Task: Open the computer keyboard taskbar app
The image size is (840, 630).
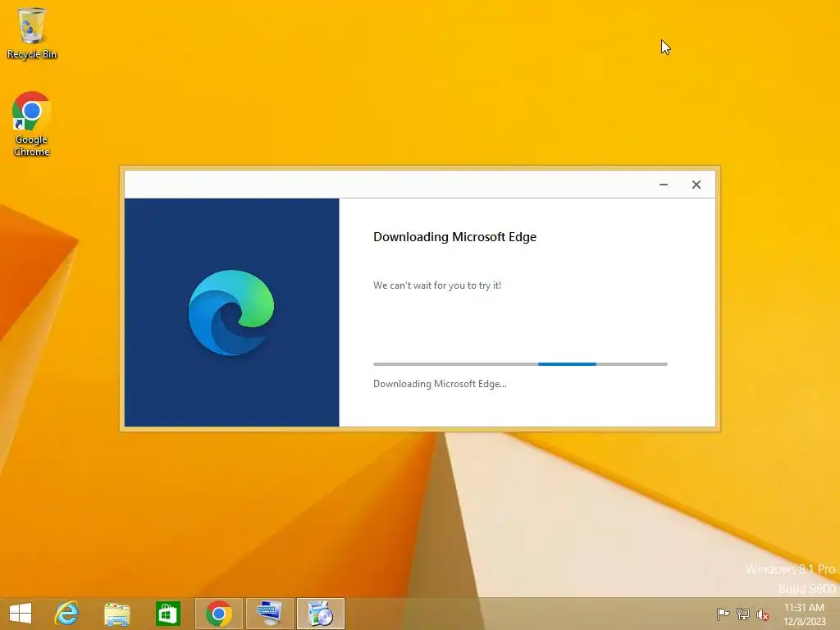Action: 269,614
